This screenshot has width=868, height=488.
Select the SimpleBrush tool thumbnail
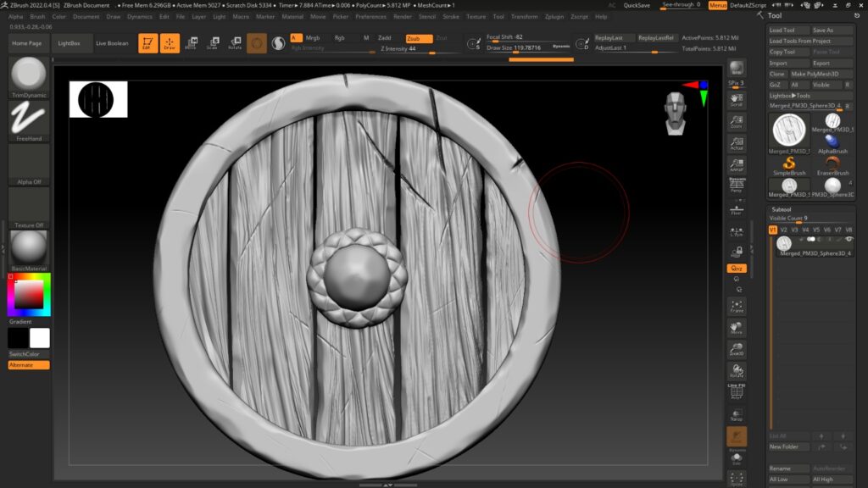[789, 164]
